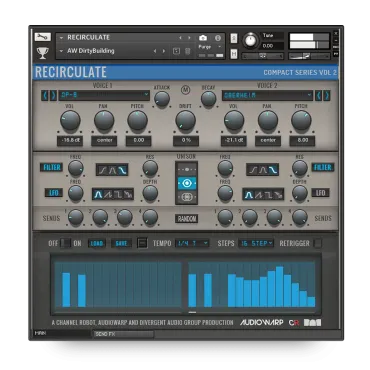Select the middle highlighted Unison mode
The image size is (370, 370).
[x=187, y=183]
